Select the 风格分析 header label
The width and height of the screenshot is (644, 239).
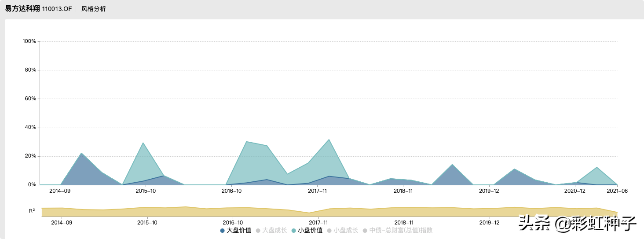click(x=94, y=9)
